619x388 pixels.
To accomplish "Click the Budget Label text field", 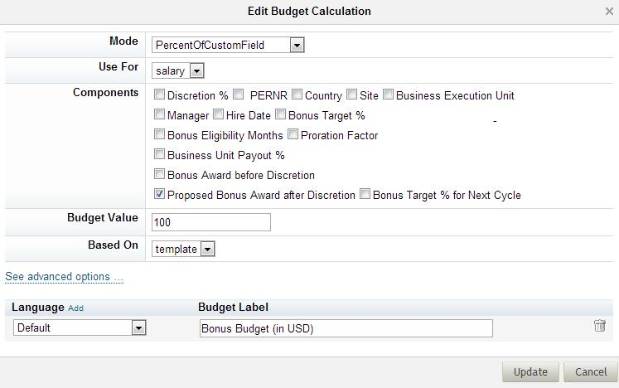I will (346, 328).
